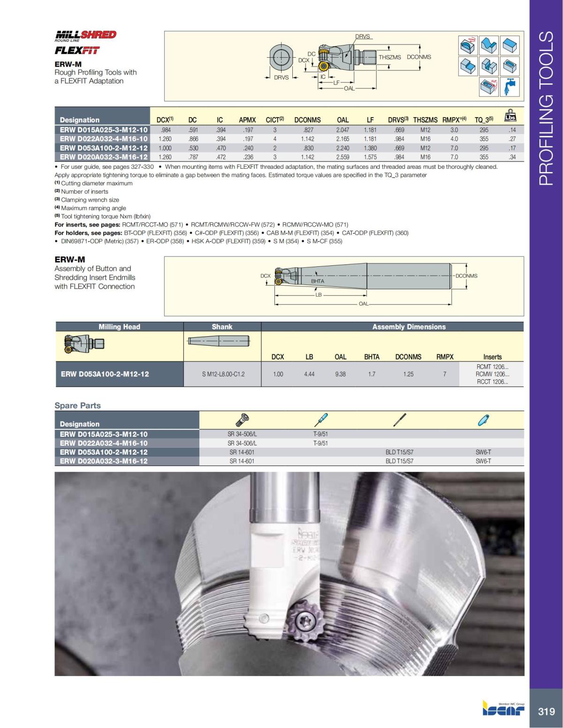Click the contoured surface milling icon
The height and width of the screenshot is (728, 563).
coord(489,45)
